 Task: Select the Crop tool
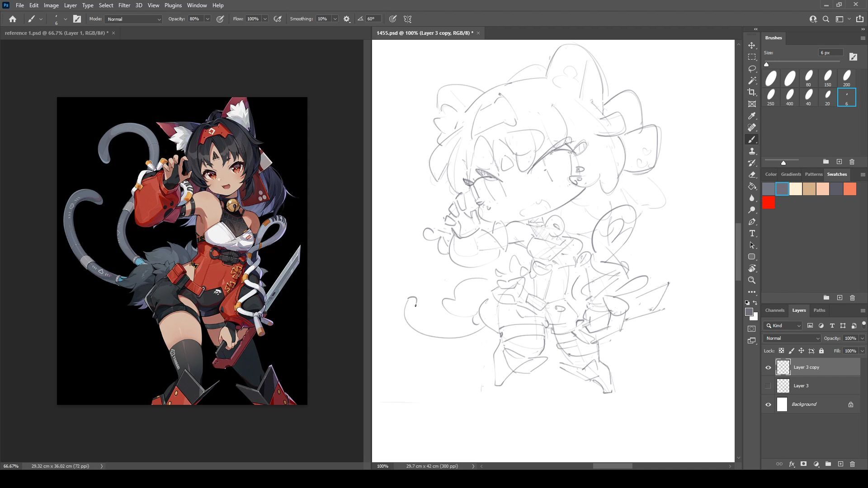pos(752,92)
